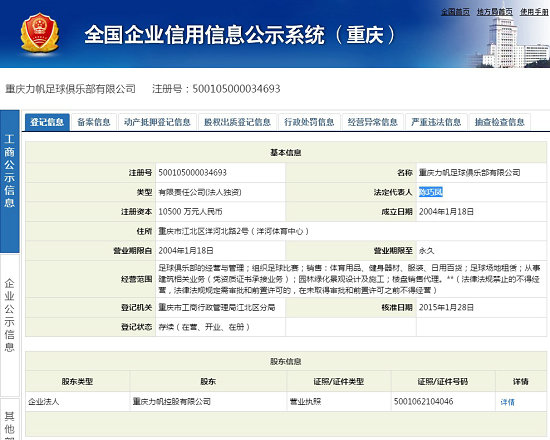The image size is (550, 440).
Task: Open the 股权出质登记信息 tab
Action: click(237, 122)
